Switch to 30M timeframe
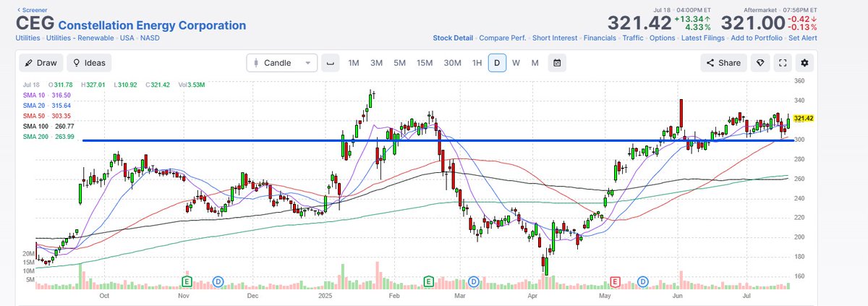 point(452,63)
